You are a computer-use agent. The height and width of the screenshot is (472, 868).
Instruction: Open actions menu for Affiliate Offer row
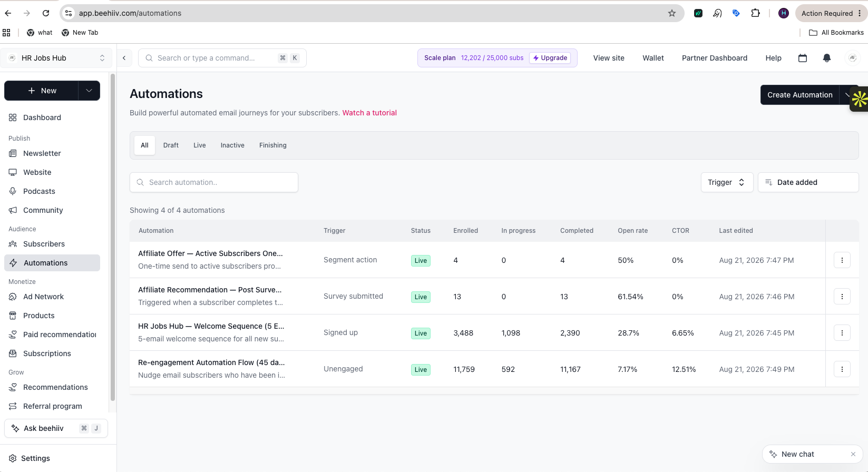tap(842, 260)
